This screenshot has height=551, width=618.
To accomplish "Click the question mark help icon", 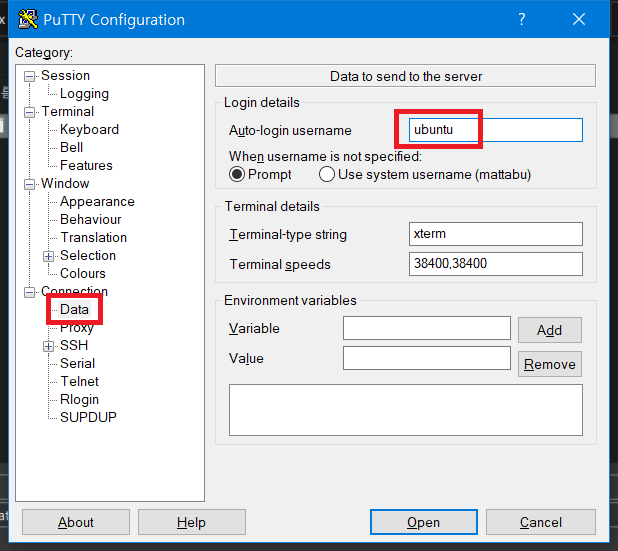I will point(521,19).
